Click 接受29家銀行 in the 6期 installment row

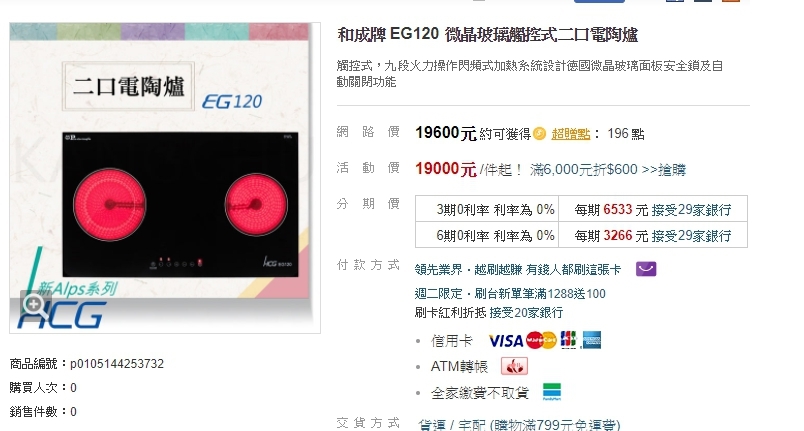(x=691, y=236)
